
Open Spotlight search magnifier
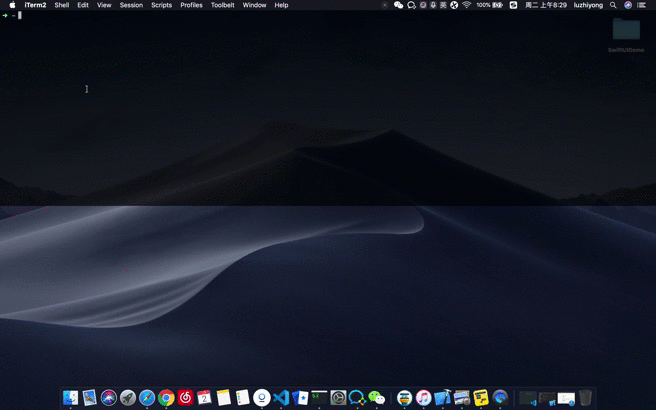point(613,5)
